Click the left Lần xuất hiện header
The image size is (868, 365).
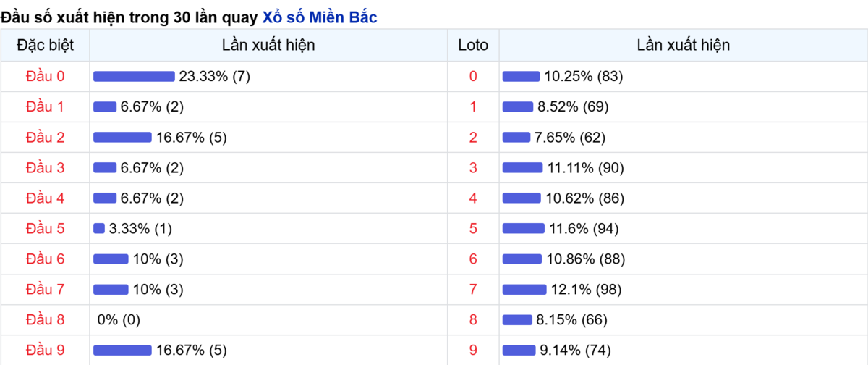coord(268,45)
